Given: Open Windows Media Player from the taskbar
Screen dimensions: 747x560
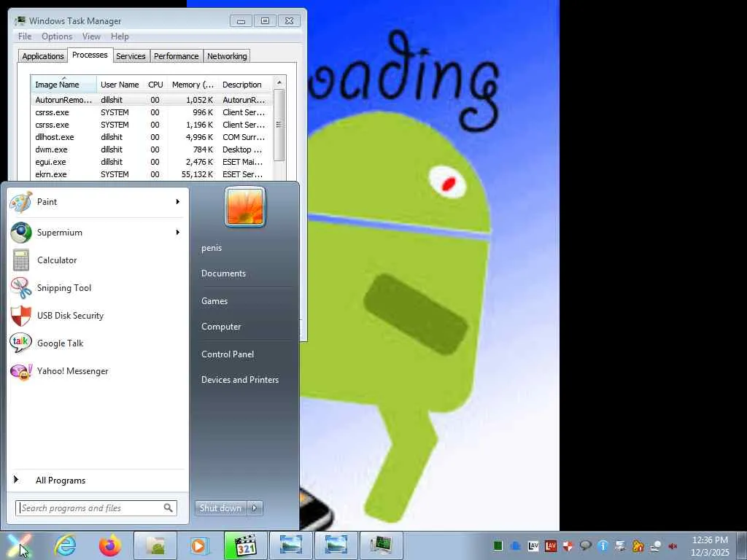Looking at the screenshot, I should click(x=199, y=545).
